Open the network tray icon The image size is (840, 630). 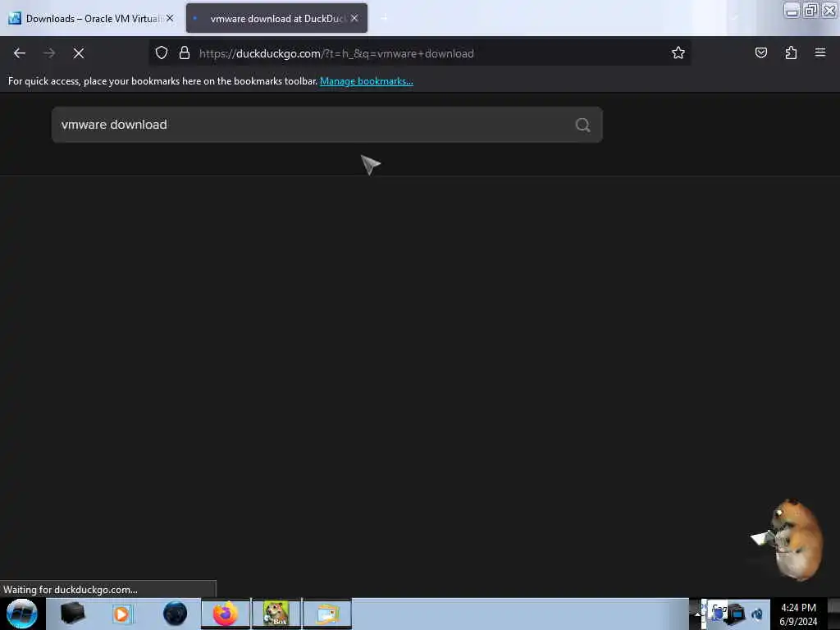pos(737,614)
